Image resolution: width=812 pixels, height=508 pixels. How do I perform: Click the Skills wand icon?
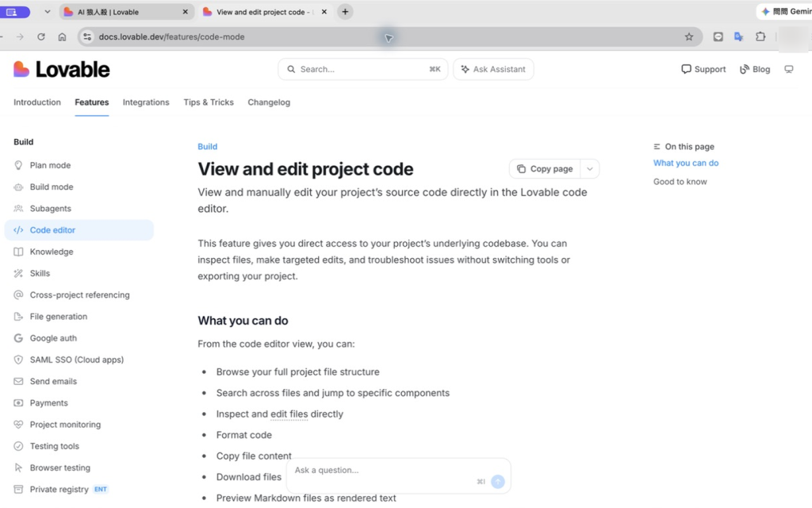[x=18, y=273]
